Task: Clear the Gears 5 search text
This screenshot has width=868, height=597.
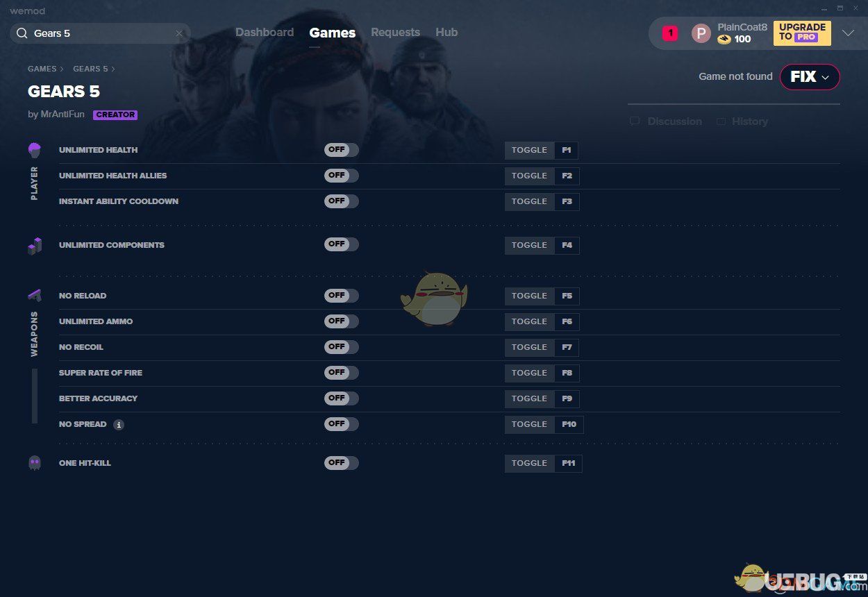Action: [x=179, y=33]
